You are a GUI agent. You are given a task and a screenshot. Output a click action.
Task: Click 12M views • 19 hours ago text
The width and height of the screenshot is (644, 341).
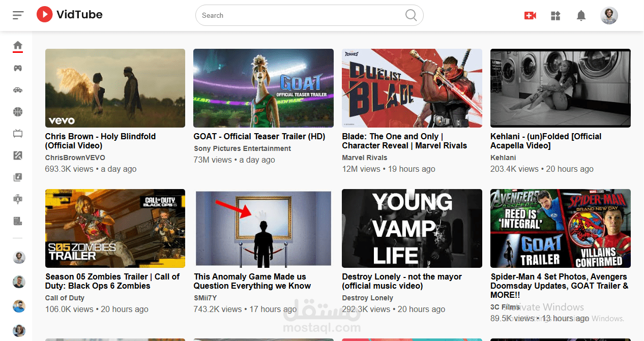point(389,169)
